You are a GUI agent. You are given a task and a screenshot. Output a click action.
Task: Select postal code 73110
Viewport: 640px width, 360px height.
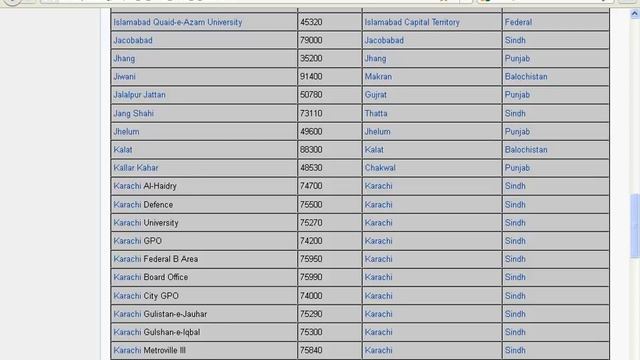coord(311,113)
